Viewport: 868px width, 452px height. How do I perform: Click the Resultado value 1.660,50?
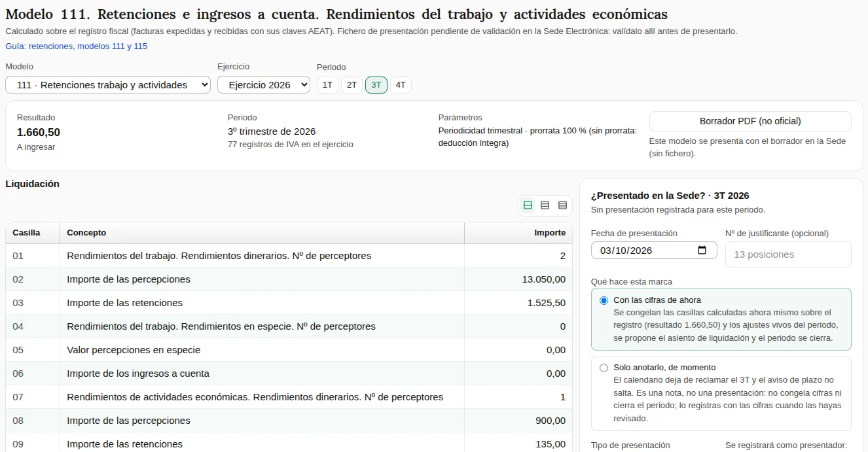pyautogui.click(x=39, y=132)
